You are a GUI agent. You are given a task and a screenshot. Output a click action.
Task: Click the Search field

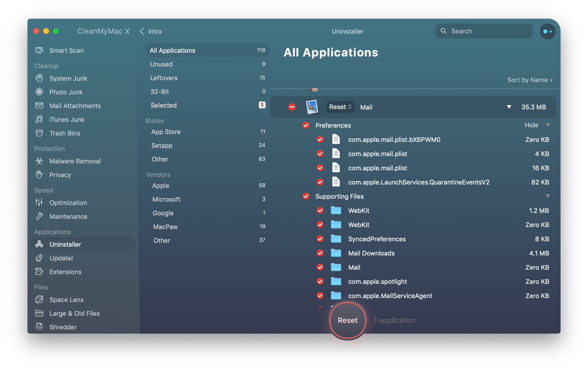(484, 31)
